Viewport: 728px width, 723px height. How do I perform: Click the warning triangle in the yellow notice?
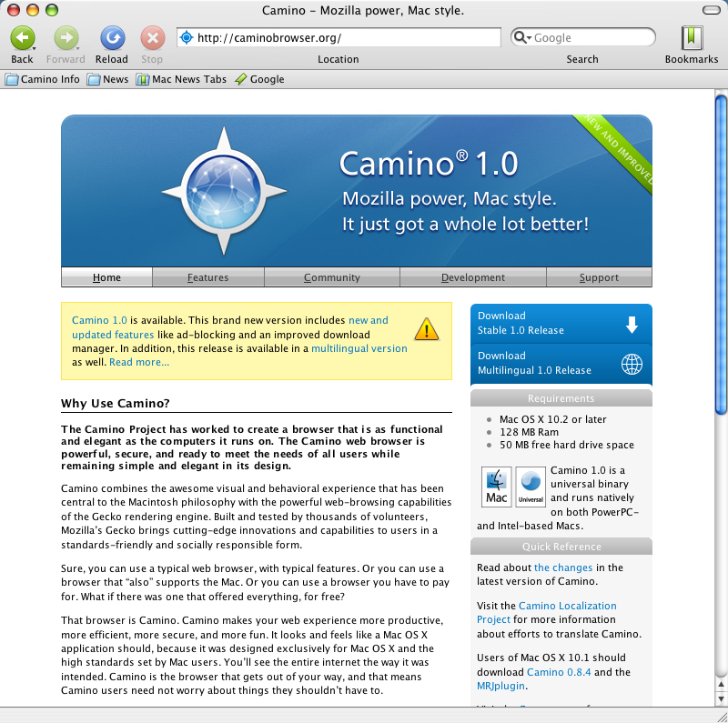coord(426,328)
